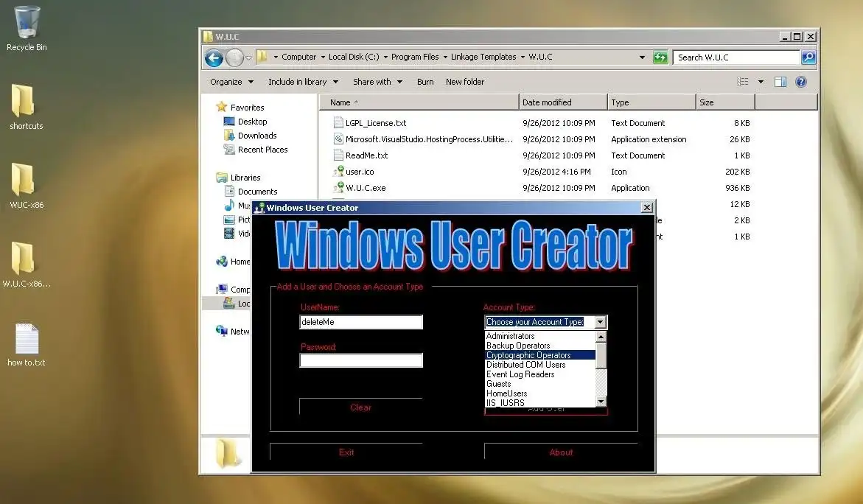Click the Explorer Back arrow button

214,57
